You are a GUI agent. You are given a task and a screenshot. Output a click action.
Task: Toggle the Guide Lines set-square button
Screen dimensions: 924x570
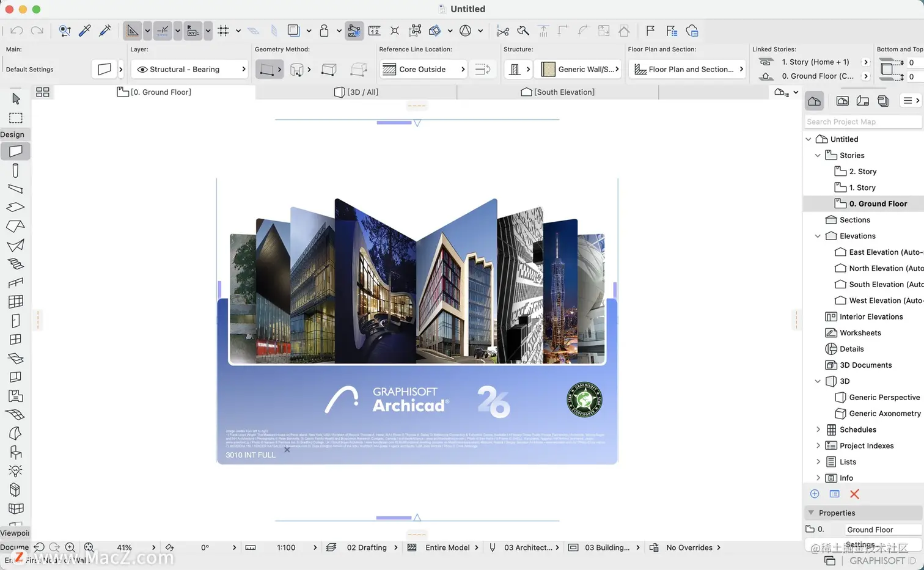coord(133,31)
